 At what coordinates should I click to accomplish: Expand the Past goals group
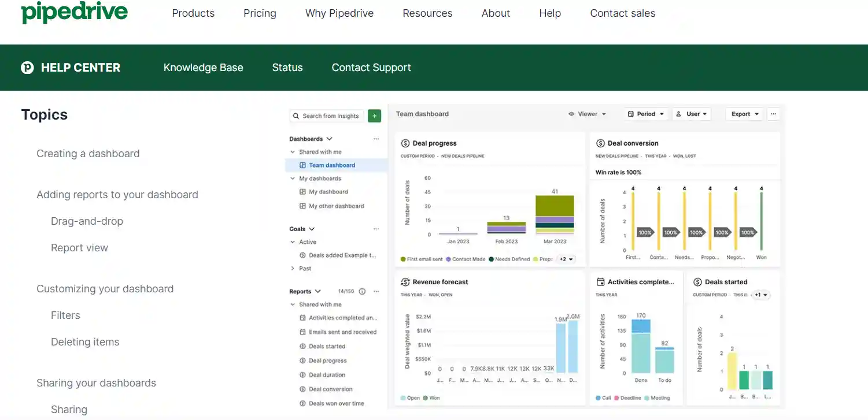[293, 269]
